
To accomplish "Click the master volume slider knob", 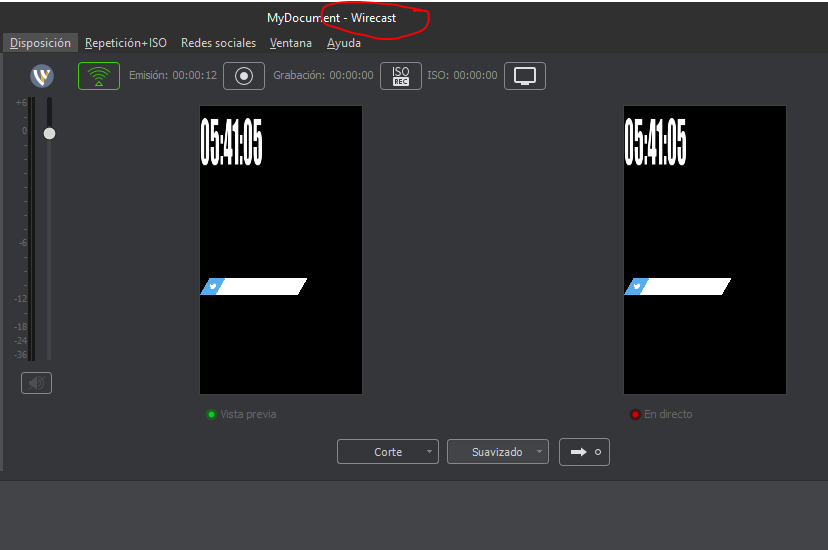I will pyautogui.click(x=49, y=134).
